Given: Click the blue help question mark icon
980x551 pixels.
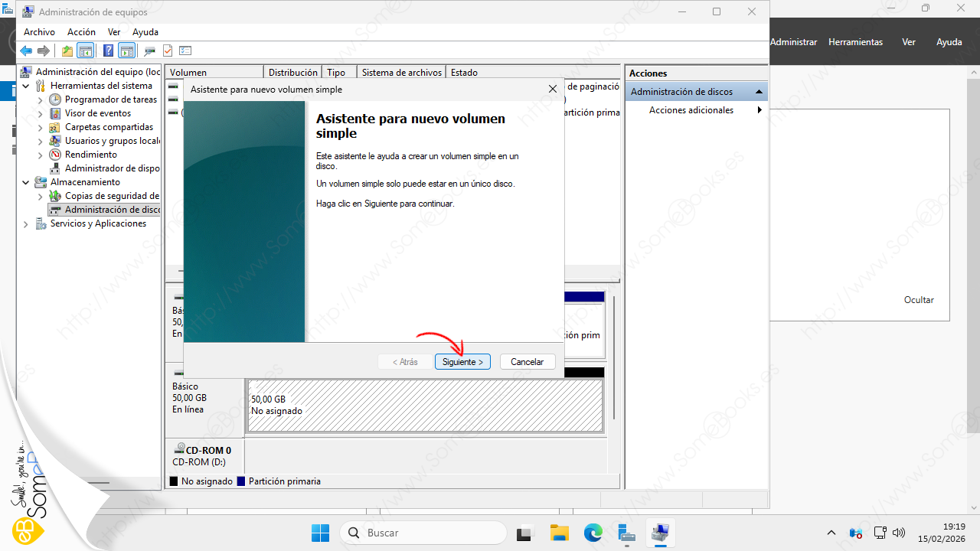Looking at the screenshot, I should click(x=108, y=51).
